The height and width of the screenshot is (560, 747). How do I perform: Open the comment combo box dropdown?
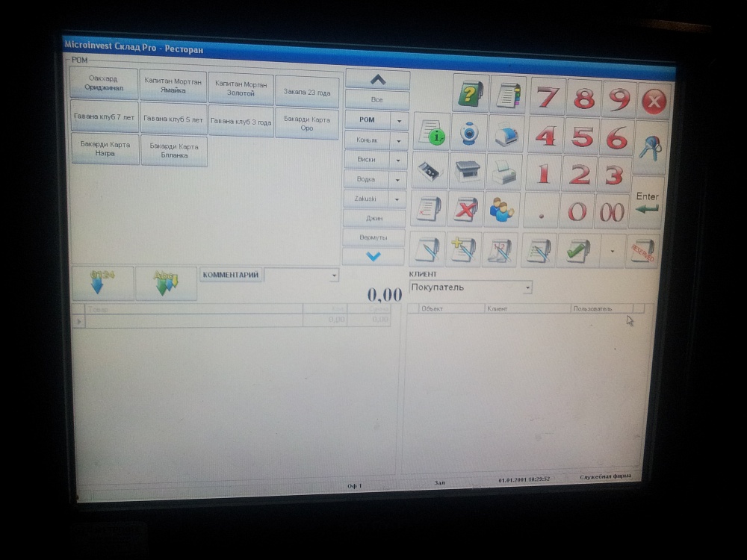point(334,276)
